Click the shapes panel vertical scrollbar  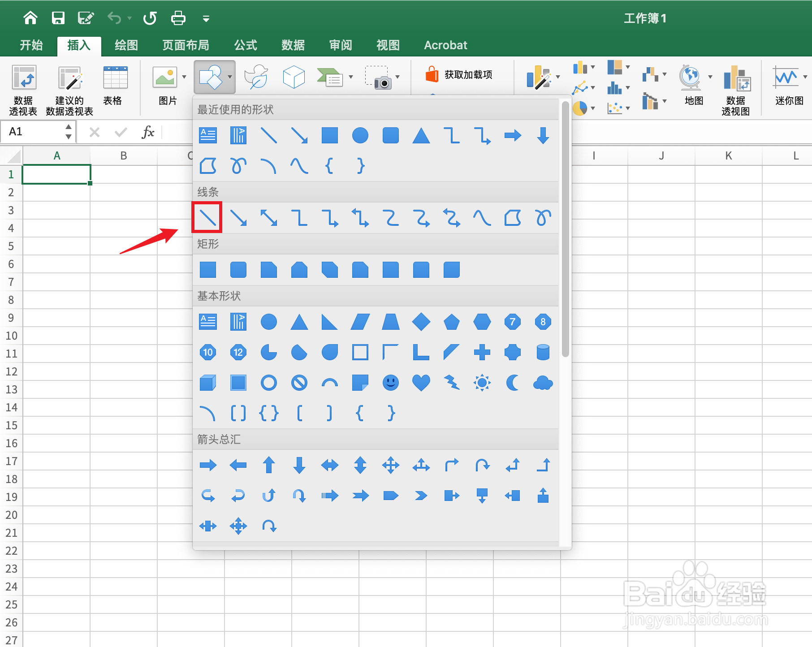click(x=566, y=229)
